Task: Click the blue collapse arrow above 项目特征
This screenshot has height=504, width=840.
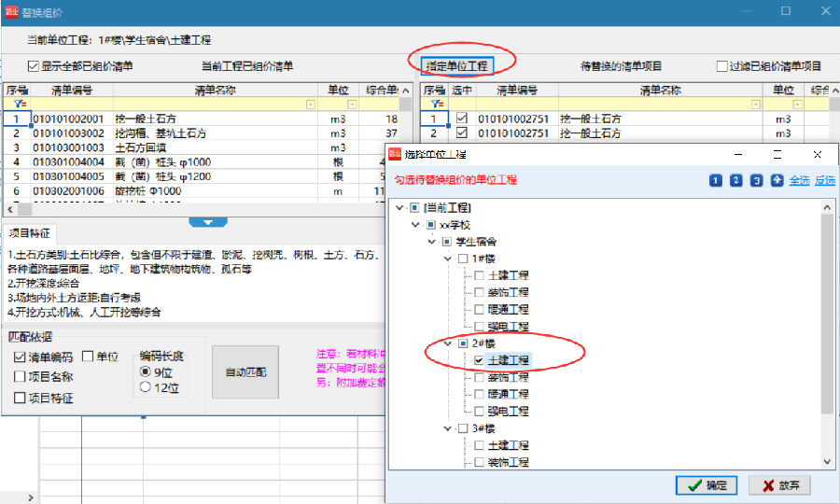Action: pyautogui.click(x=208, y=222)
